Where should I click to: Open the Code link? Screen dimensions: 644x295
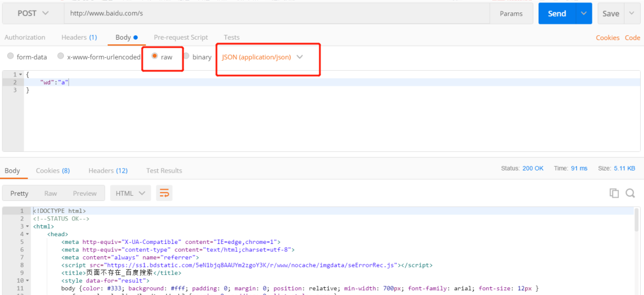[633, 38]
